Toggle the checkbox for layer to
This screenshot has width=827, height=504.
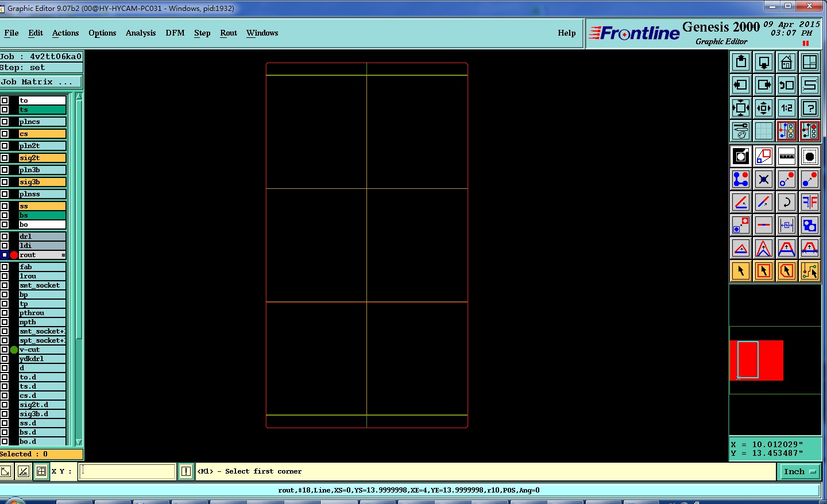tap(5, 100)
